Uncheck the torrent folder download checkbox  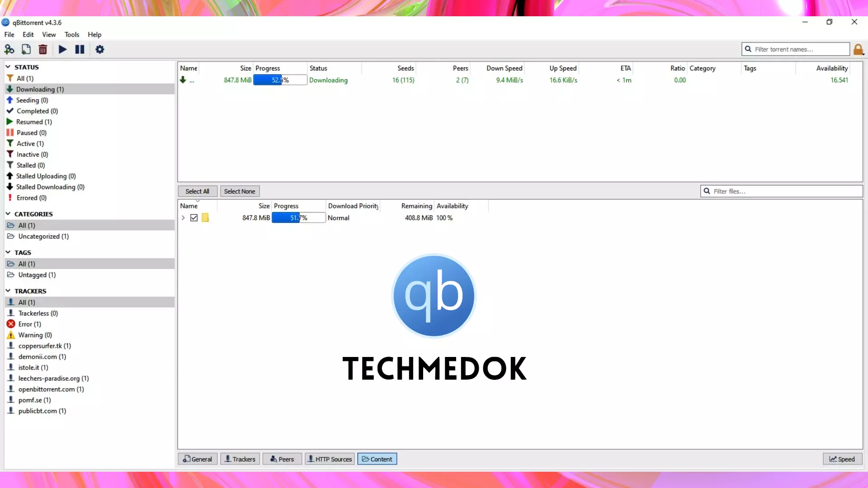(x=194, y=218)
